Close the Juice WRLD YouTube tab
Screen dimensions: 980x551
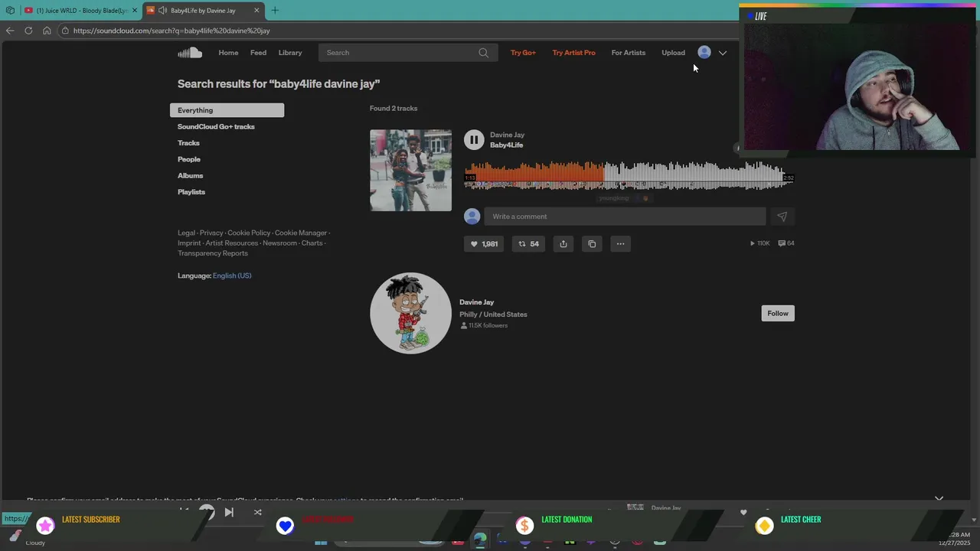[135, 11]
